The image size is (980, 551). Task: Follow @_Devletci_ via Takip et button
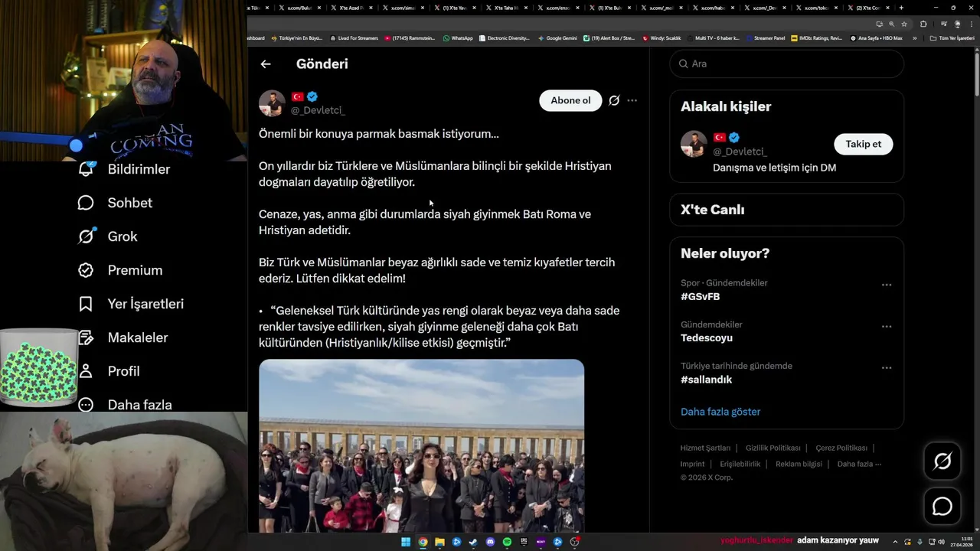(x=863, y=144)
